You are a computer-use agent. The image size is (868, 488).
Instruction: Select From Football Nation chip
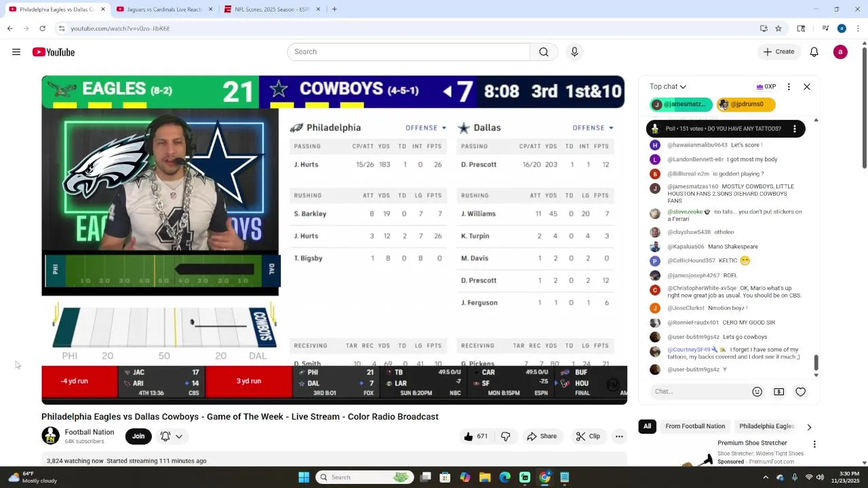pyautogui.click(x=695, y=426)
